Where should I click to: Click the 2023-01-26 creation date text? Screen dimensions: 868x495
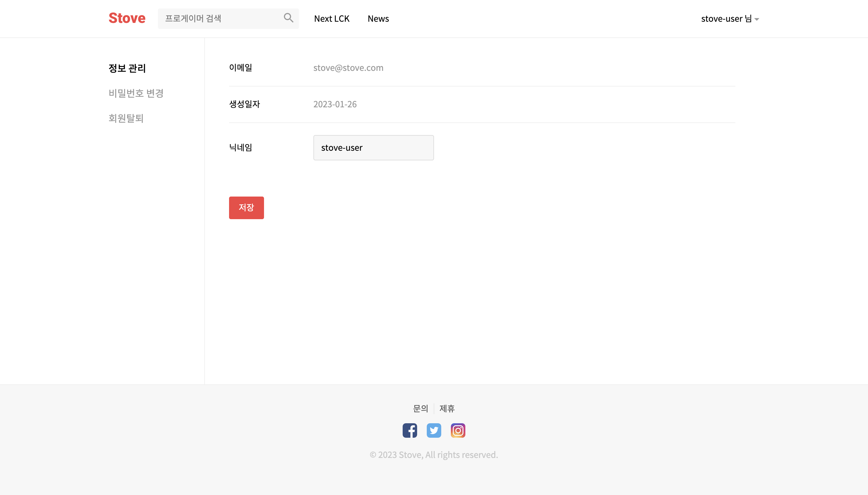click(x=335, y=104)
